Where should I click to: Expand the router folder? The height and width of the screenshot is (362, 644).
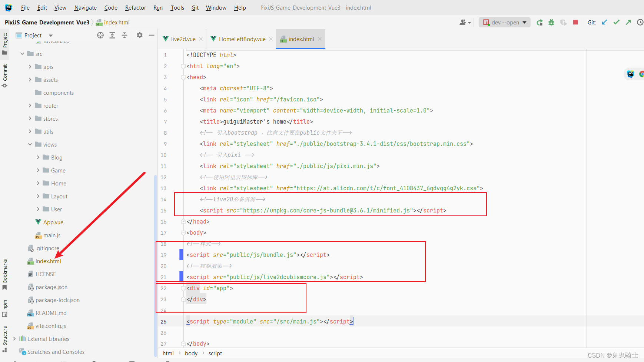coord(30,105)
